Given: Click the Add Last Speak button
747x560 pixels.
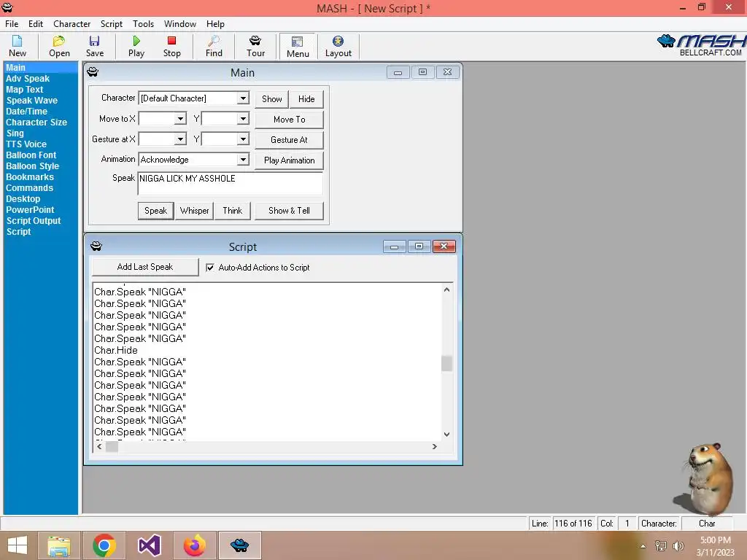Looking at the screenshot, I should (x=145, y=267).
